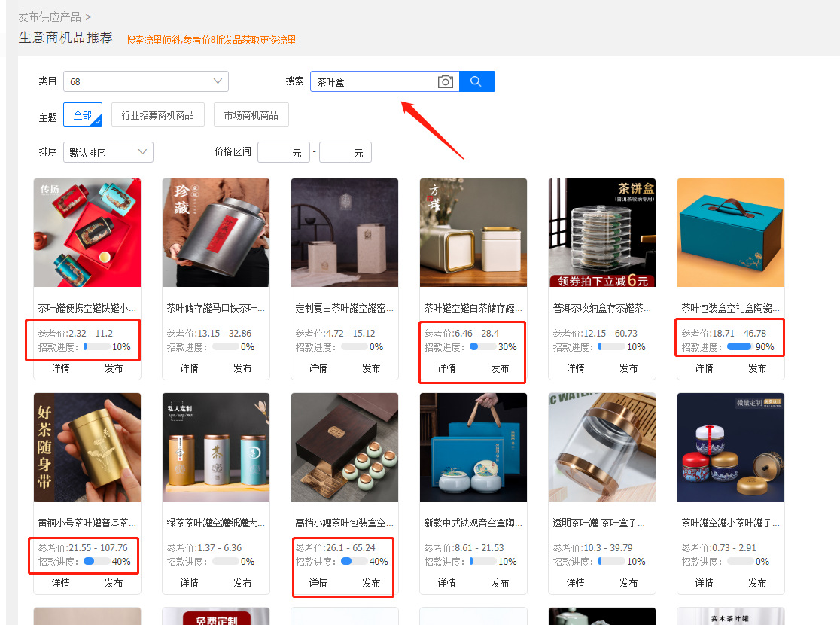840x625 pixels.
Task: Click the 微量定制 small tins thumbnail
Action: coord(731,447)
